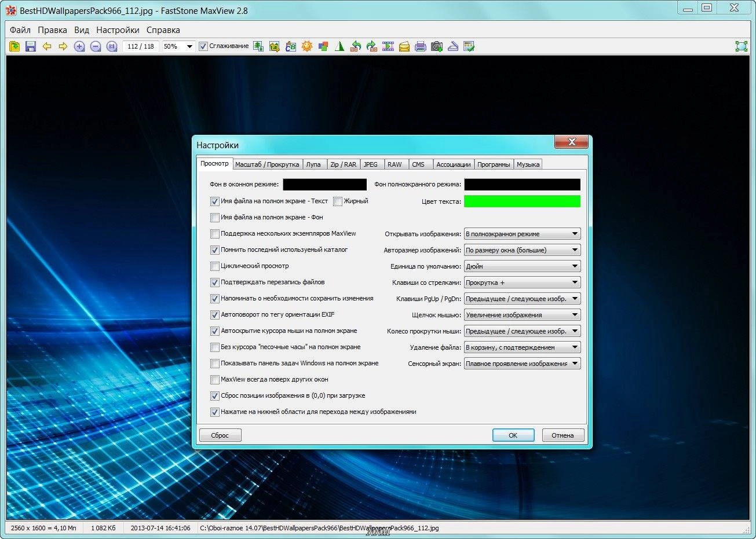The image size is (756, 539).
Task: Toggle full screen via green corner icon
Action: [x=742, y=46]
